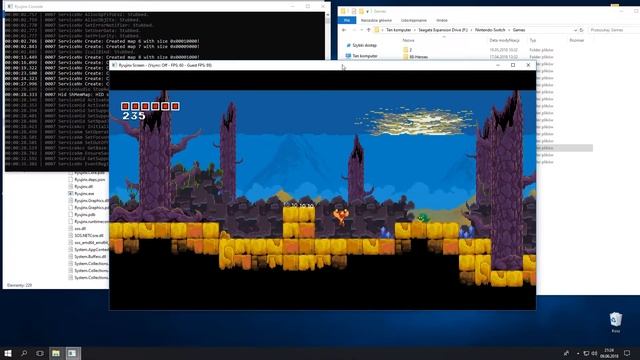Open the Plik tab in Explorer
Screen dimensions: 640x360
(347, 20)
